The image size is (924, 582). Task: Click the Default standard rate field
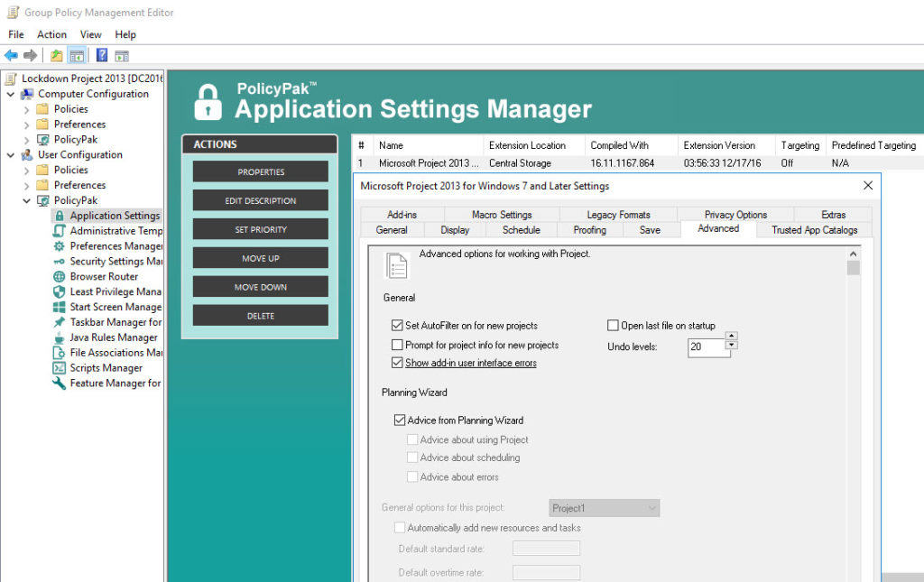546,549
